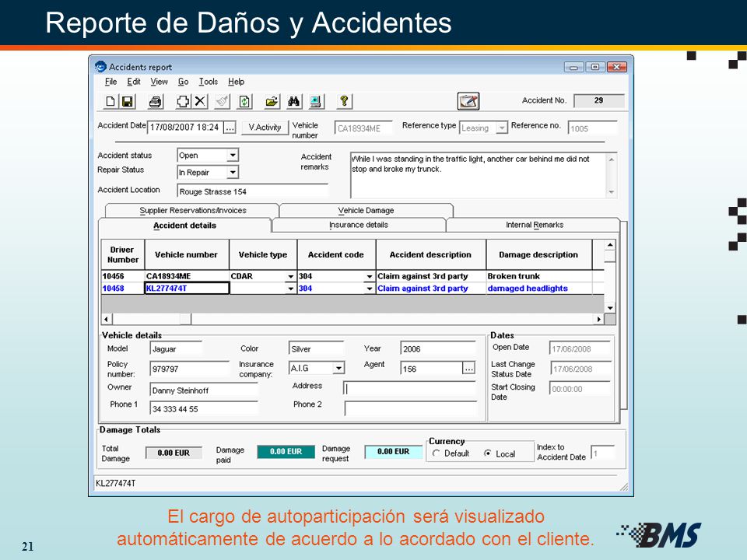The width and height of the screenshot is (747, 560).
Task: Click the ellipsis button beside Agent field
Action: click(468, 368)
